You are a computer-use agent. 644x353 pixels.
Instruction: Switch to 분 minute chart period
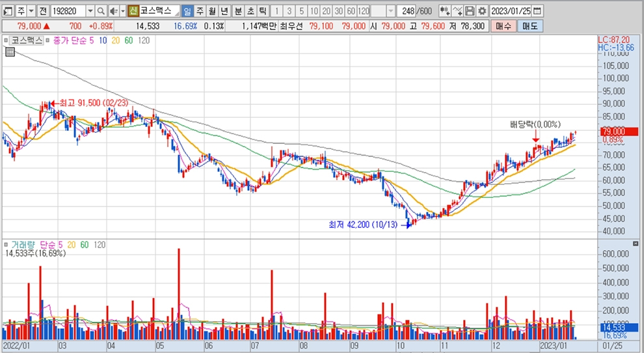coord(238,10)
